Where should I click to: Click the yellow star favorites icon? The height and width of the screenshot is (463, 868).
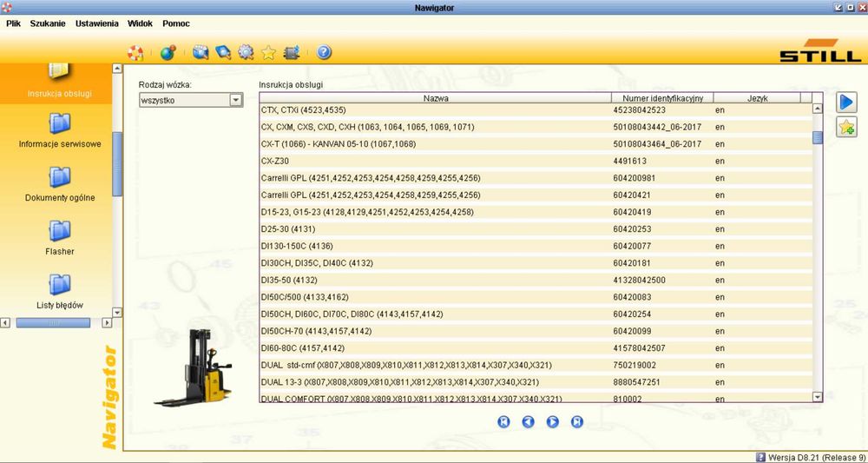(x=268, y=53)
